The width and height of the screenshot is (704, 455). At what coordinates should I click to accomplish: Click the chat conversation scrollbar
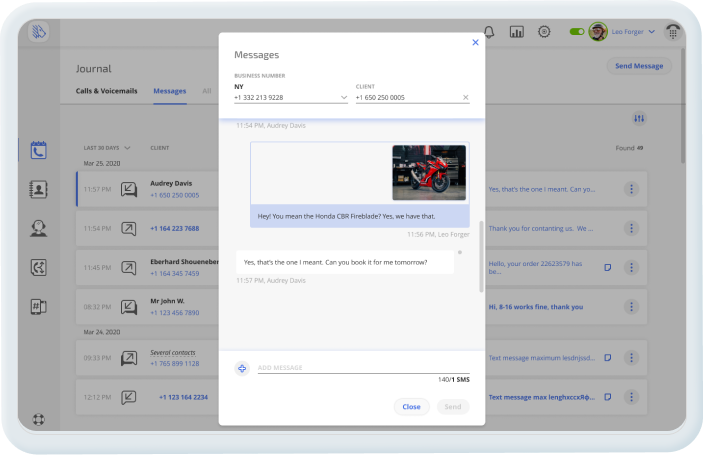pyautogui.click(x=481, y=256)
